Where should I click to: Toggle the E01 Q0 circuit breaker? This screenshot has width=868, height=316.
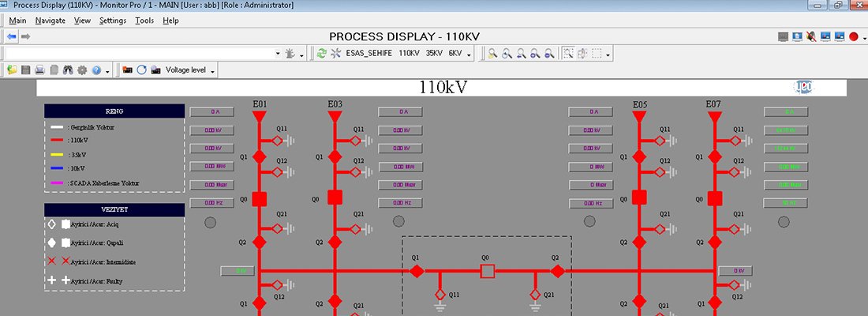(x=260, y=198)
